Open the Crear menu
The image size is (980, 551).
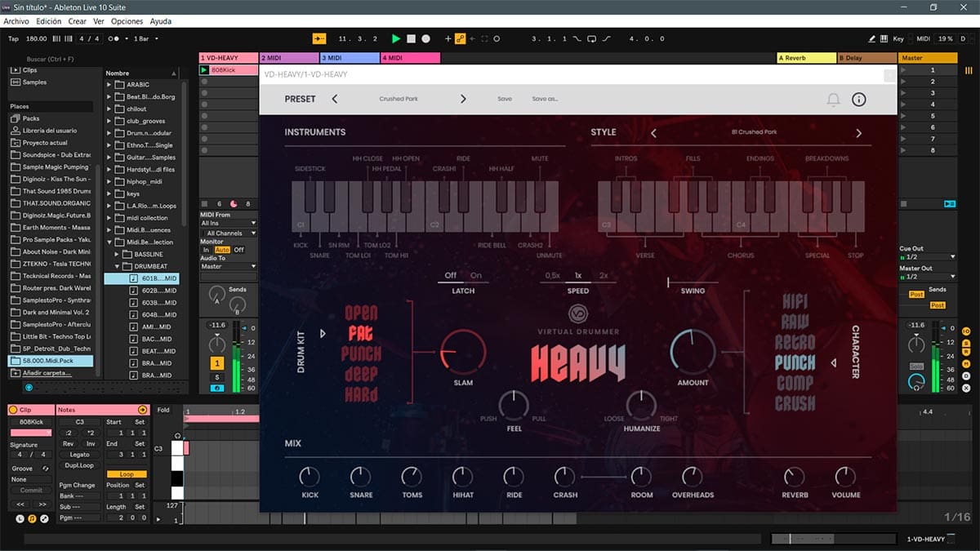pos(78,21)
